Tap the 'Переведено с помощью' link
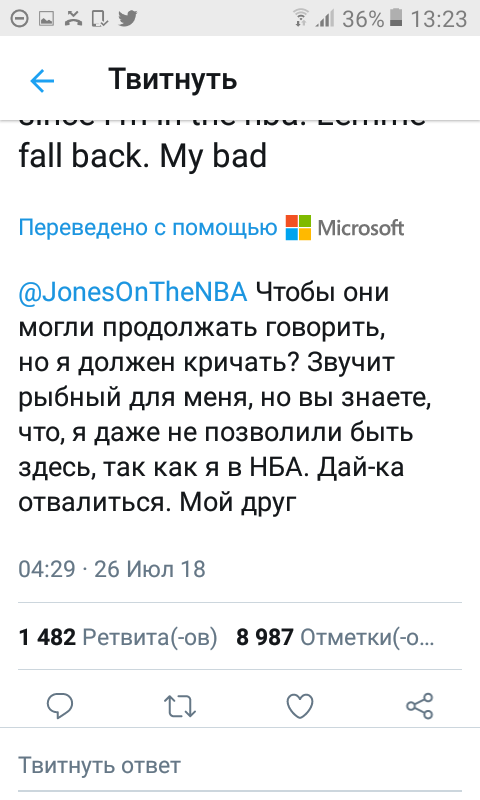480x800 pixels. pyautogui.click(x=148, y=228)
